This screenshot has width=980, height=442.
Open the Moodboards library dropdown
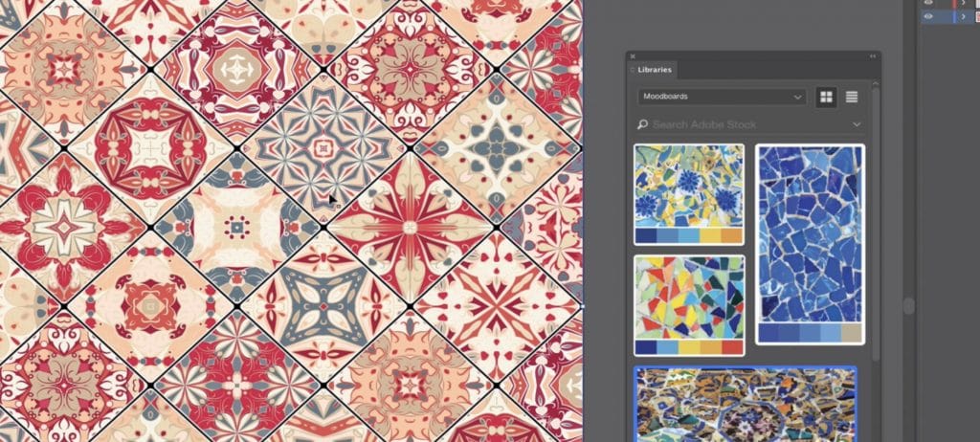(722, 97)
